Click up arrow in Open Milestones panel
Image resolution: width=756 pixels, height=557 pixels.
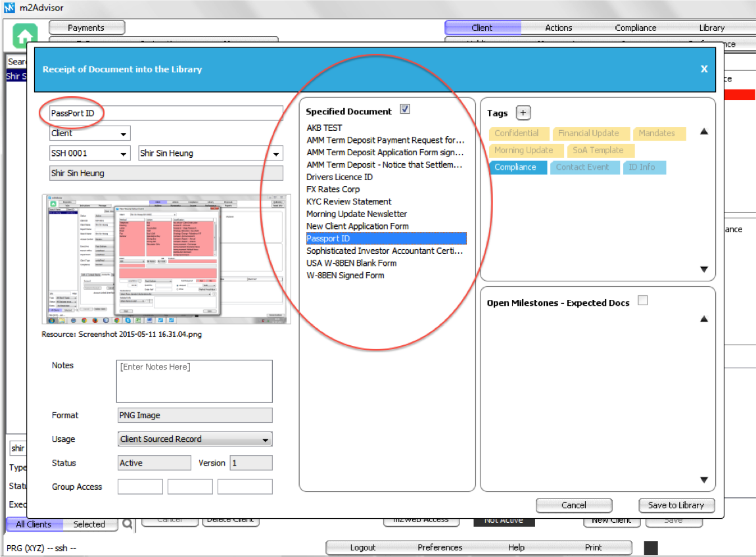704,319
